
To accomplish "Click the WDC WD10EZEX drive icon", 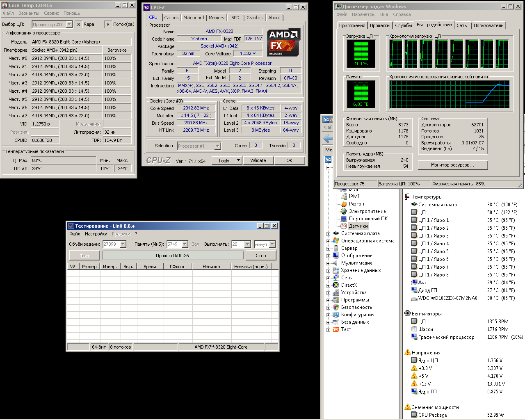I will (414, 298).
